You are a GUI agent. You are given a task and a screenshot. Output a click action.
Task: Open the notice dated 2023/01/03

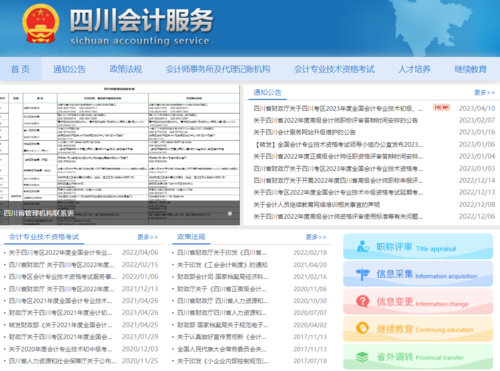[338, 168]
